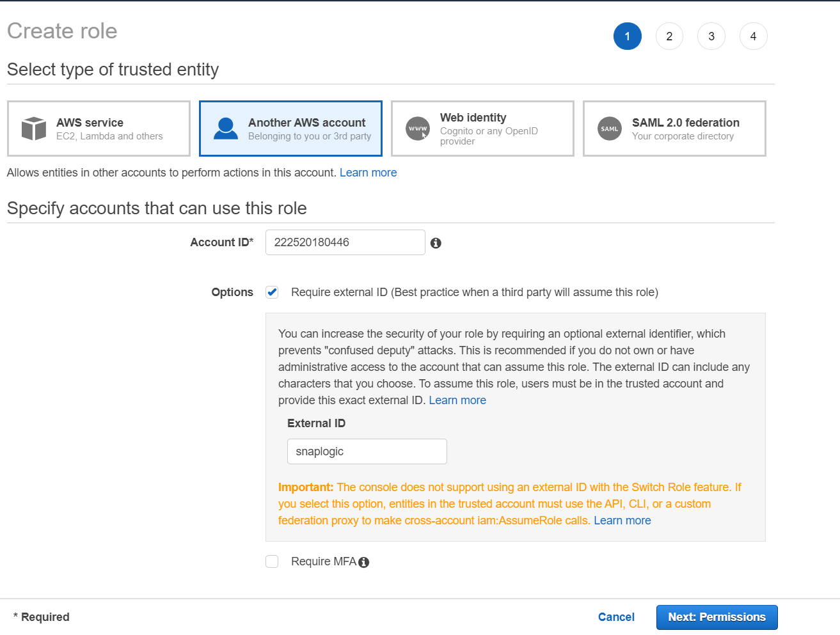Click wizard step 3 circle indicator

[711, 36]
